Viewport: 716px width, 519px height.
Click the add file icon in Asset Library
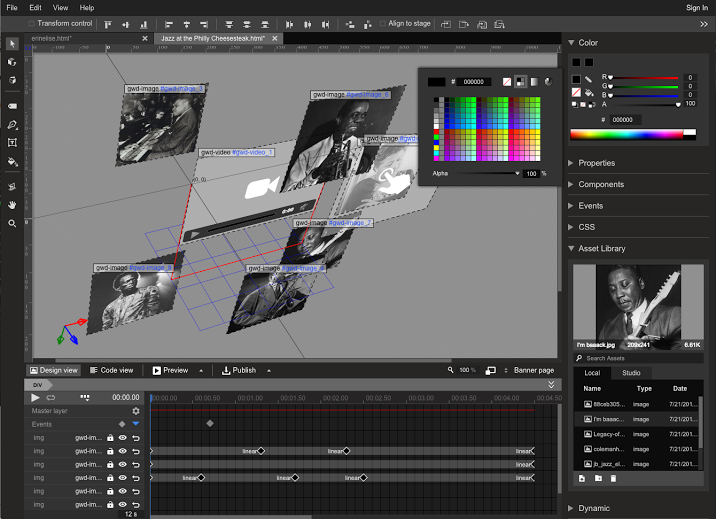[x=582, y=478]
